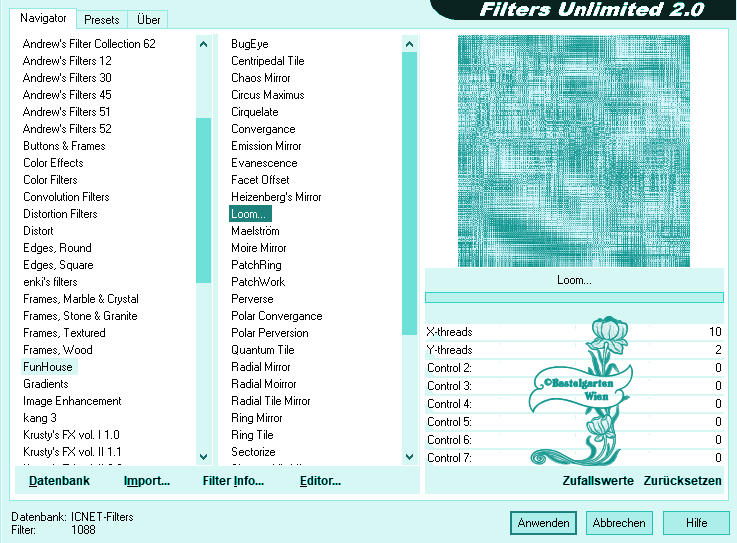Adjust the Control 2 slider

[574, 368]
